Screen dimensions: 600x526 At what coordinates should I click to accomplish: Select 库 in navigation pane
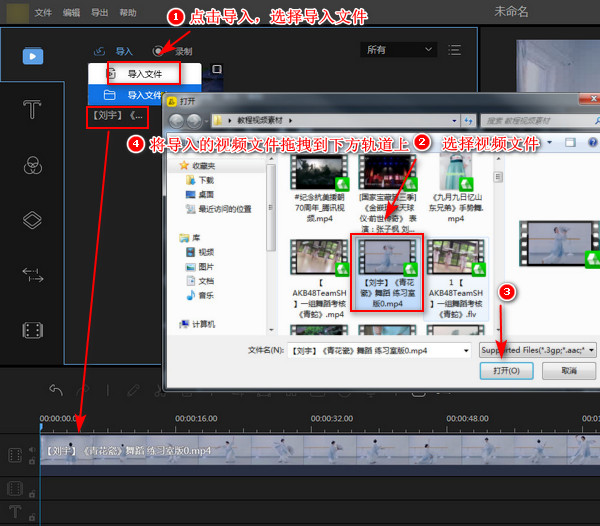coord(190,238)
